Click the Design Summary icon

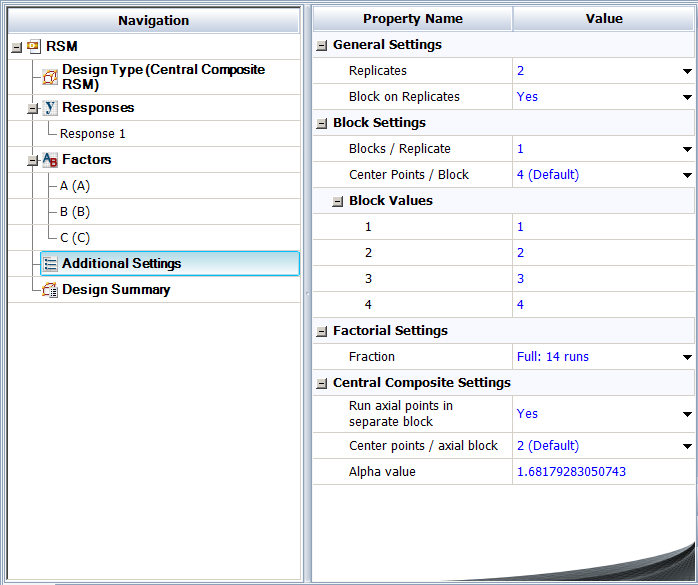(50, 290)
